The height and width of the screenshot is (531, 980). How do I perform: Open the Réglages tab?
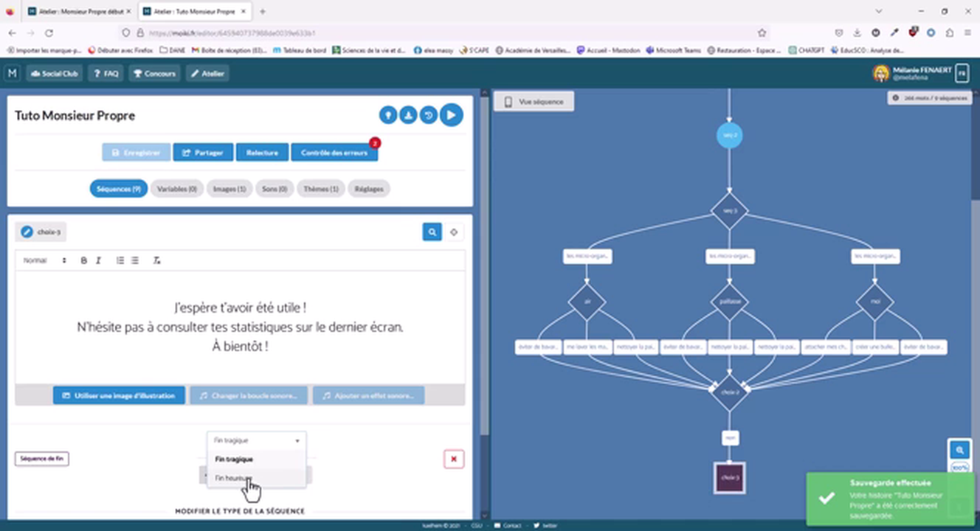point(368,189)
